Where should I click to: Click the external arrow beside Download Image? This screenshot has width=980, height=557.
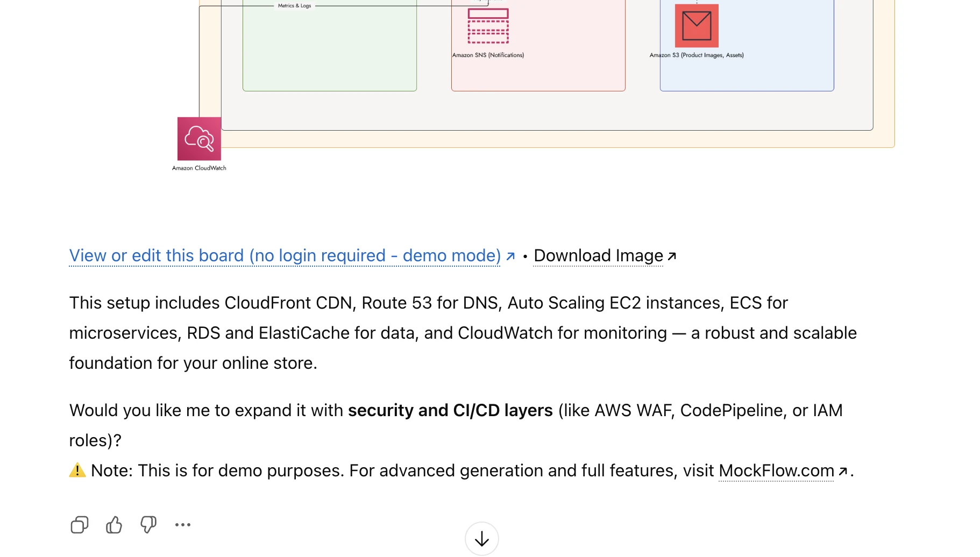672,256
